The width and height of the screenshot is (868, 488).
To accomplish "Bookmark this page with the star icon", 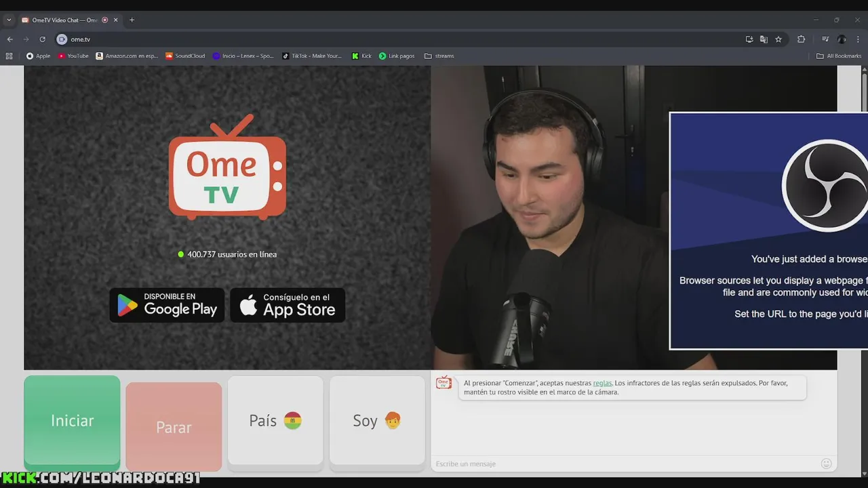I will coord(778,39).
